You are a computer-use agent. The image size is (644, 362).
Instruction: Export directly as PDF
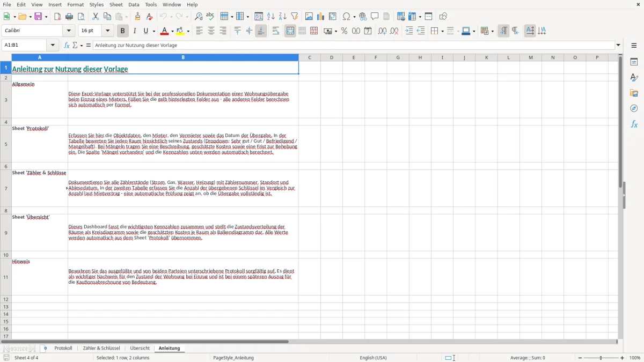click(x=57, y=17)
